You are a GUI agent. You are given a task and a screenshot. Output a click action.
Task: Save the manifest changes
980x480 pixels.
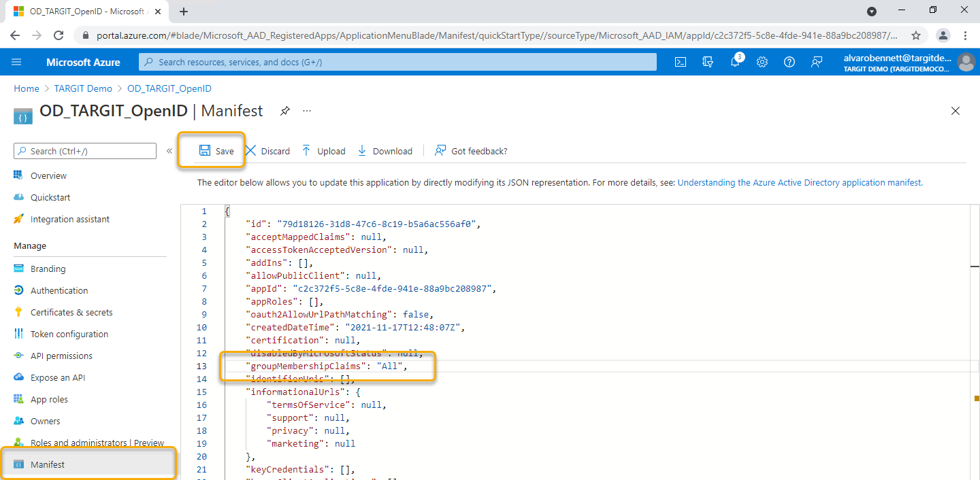216,151
